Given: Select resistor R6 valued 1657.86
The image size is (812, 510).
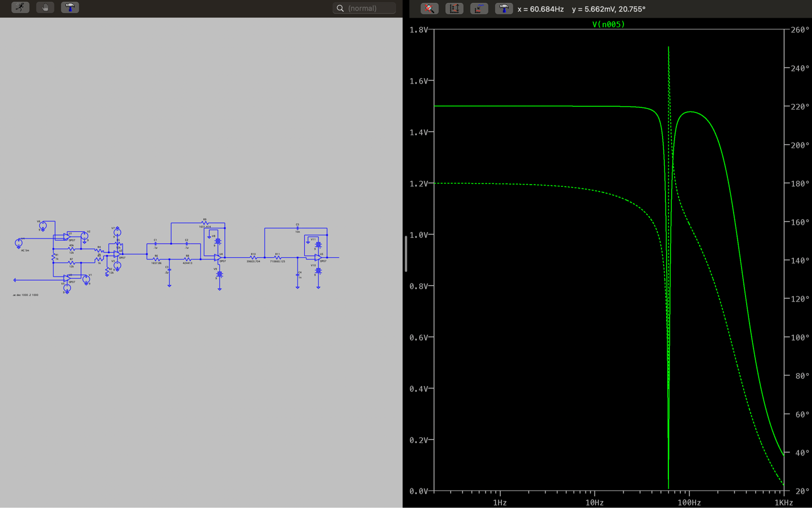Looking at the screenshot, I should [156, 259].
